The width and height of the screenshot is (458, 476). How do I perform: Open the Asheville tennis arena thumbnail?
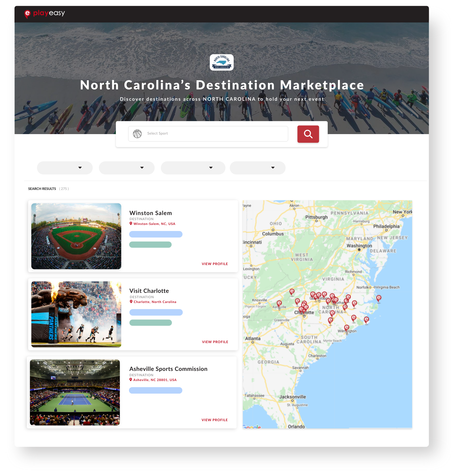click(x=75, y=392)
